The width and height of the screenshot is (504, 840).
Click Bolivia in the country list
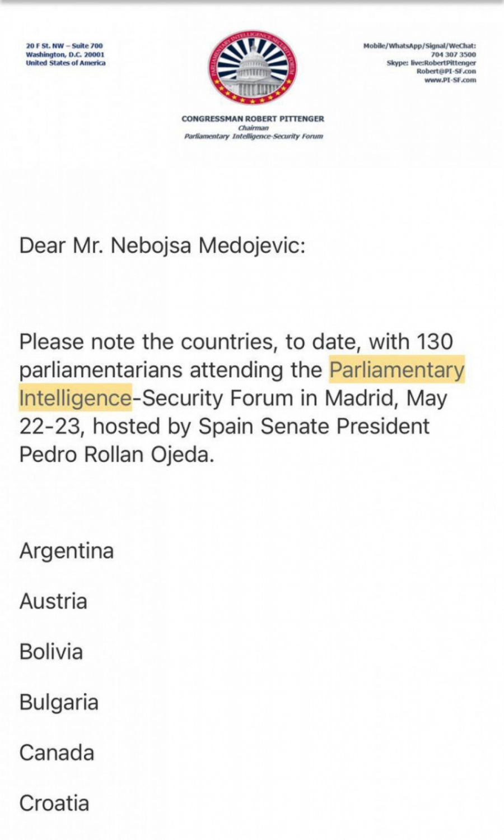[51, 652]
